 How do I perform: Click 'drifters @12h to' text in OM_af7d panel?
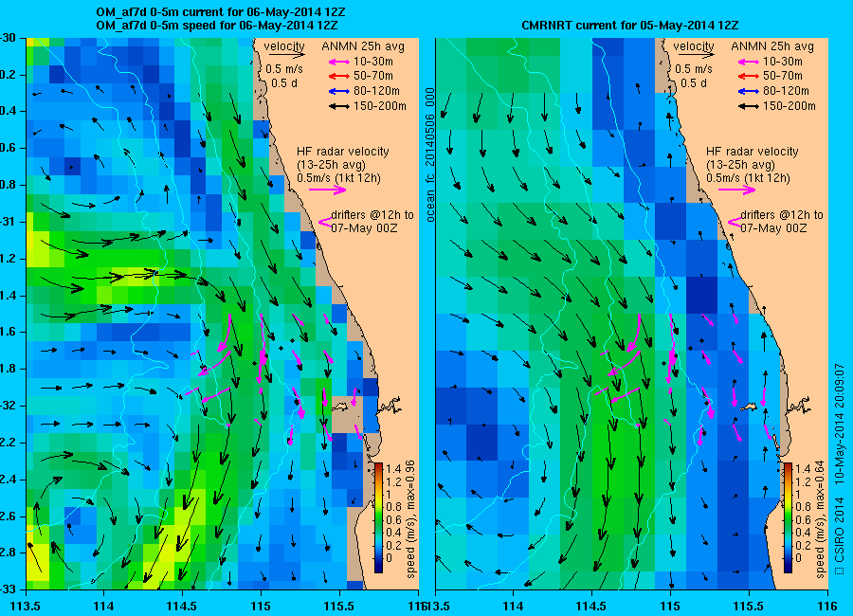click(372, 215)
